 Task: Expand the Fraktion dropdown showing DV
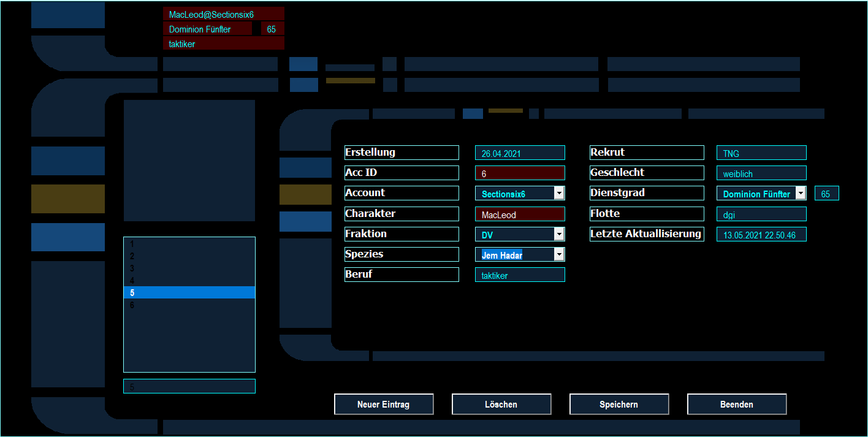(x=558, y=234)
